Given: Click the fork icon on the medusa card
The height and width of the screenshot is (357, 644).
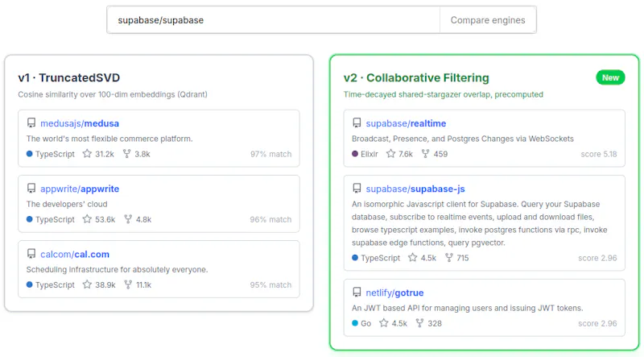Looking at the screenshot, I should (x=127, y=154).
